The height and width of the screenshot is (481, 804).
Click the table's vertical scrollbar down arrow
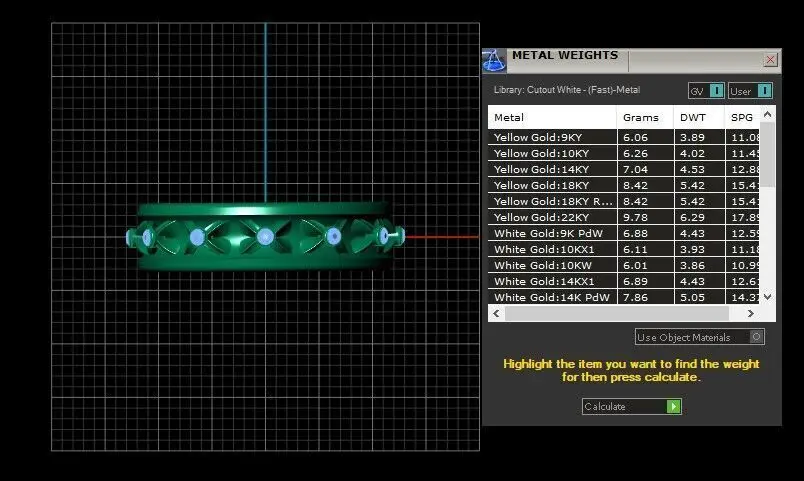[x=767, y=296]
